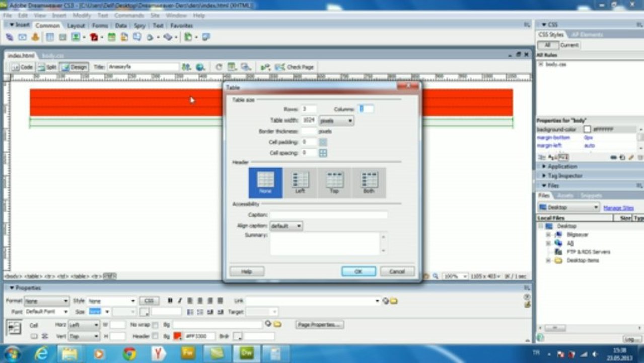Switch CSS panel to Current mode
644x363 pixels.
click(569, 45)
